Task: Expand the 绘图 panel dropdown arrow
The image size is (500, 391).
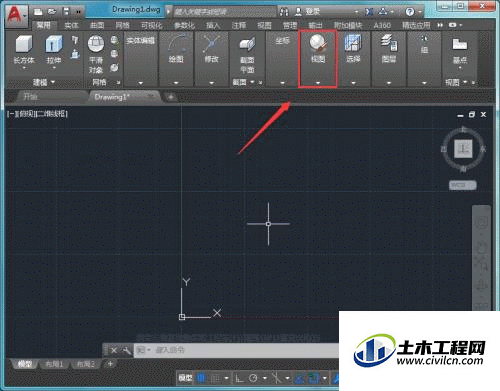Action: click(x=176, y=83)
